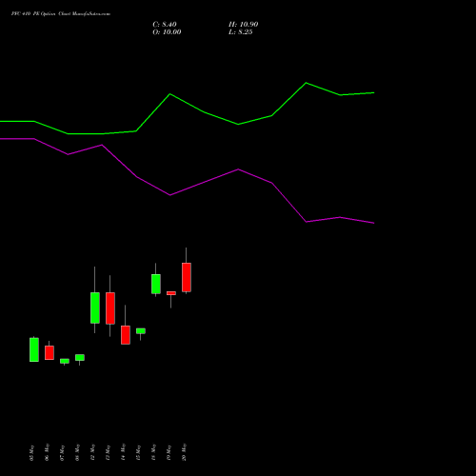The image size is (476, 476).
Task: Click the high value 'H: 10.90'
Action: click(243, 25)
